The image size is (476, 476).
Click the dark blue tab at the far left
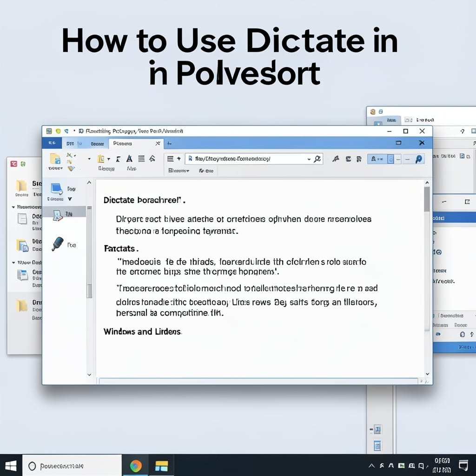point(52,143)
